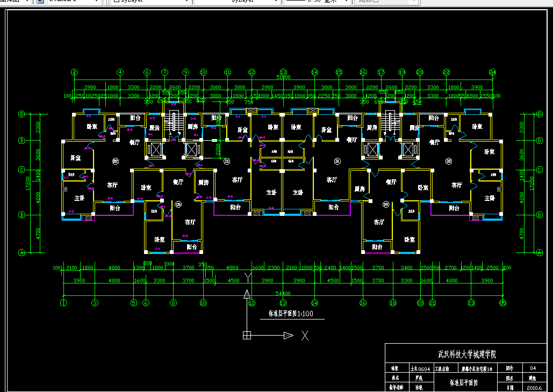
Task: Select the dimension text 3400
Action: pyautogui.click(x=407, y=268)
